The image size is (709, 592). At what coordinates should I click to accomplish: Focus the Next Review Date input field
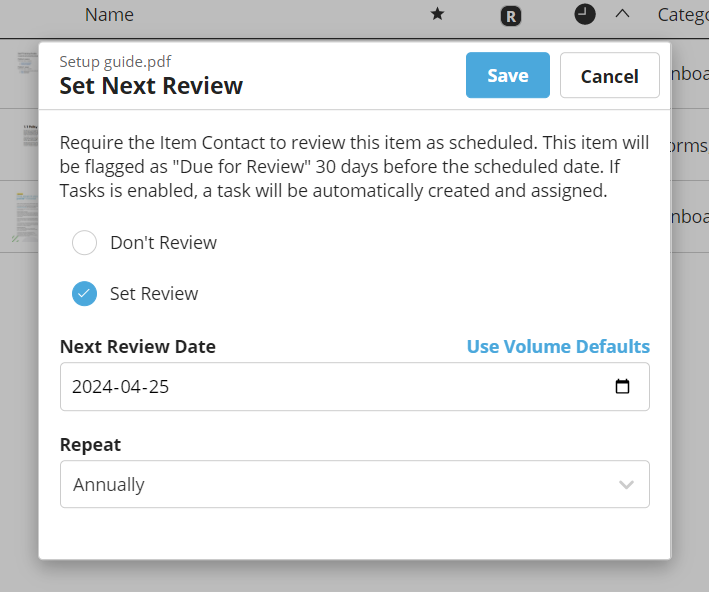click(330, 387)
